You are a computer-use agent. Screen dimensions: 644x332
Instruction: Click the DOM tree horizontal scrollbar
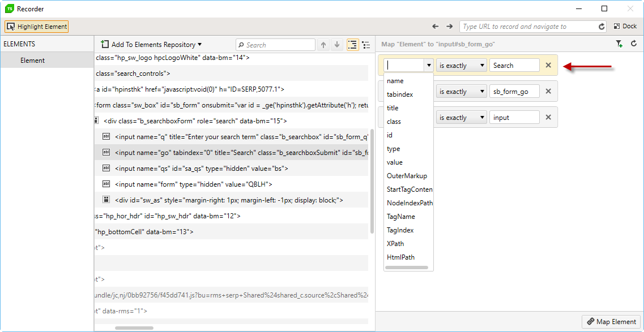(x=134, y=328)
